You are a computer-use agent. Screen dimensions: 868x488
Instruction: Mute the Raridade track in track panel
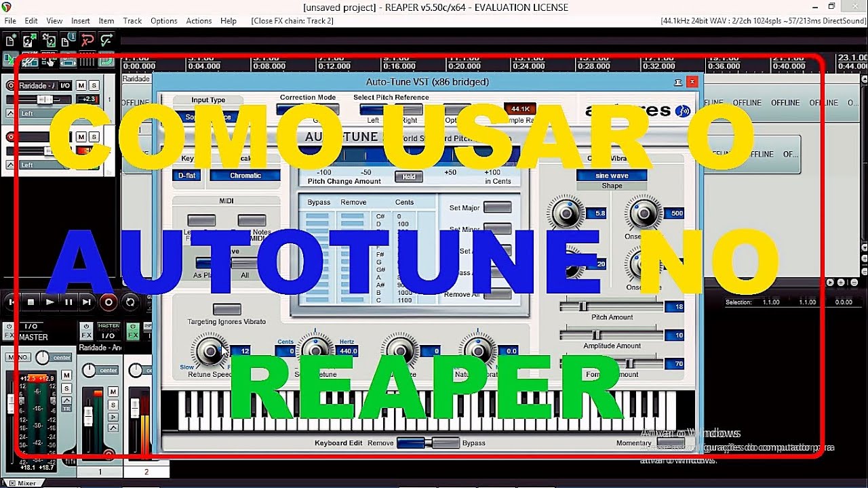81,85
